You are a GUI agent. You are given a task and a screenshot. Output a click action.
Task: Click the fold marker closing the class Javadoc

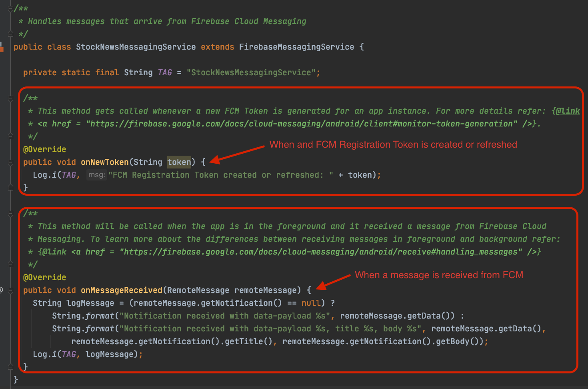click(x=11, y=34)
